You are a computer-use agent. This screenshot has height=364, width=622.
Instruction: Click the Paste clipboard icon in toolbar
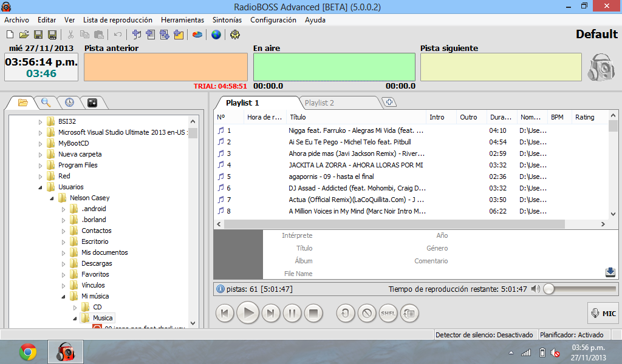99,35
